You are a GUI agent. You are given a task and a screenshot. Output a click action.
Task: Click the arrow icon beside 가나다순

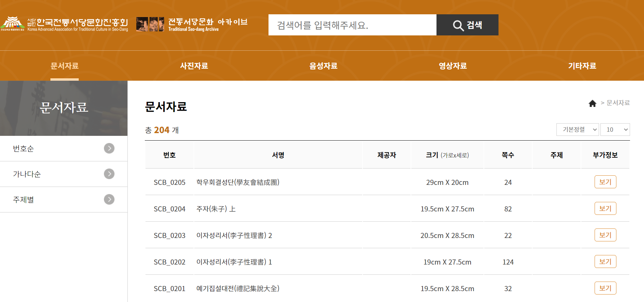[x=109, y=174]
